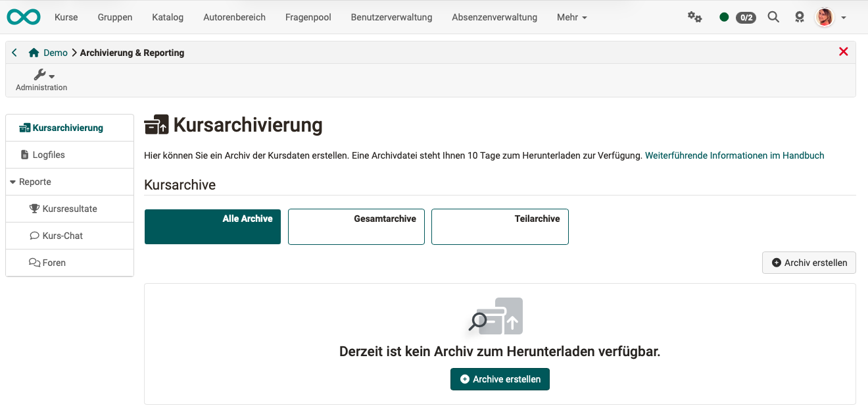The image size is (868, 420).
Task: Open the Mehr menu
Action: coord(571,17)
